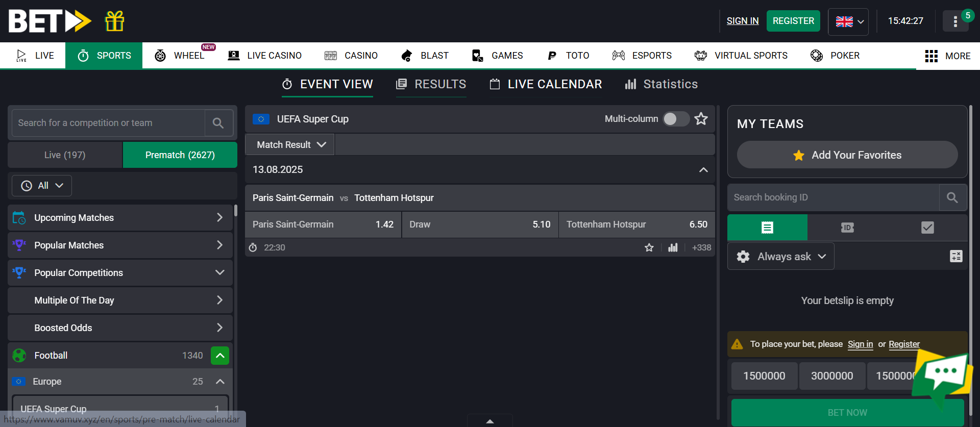Open the LIVE menu tab
Image resolution: width=980 pixels, height=427 pixels.
coord(35,56)
